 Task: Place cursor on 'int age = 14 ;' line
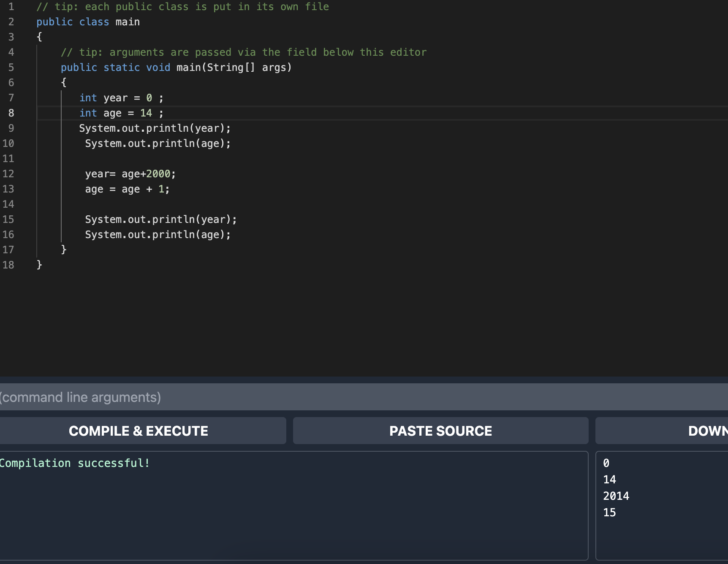coord(121,113)
